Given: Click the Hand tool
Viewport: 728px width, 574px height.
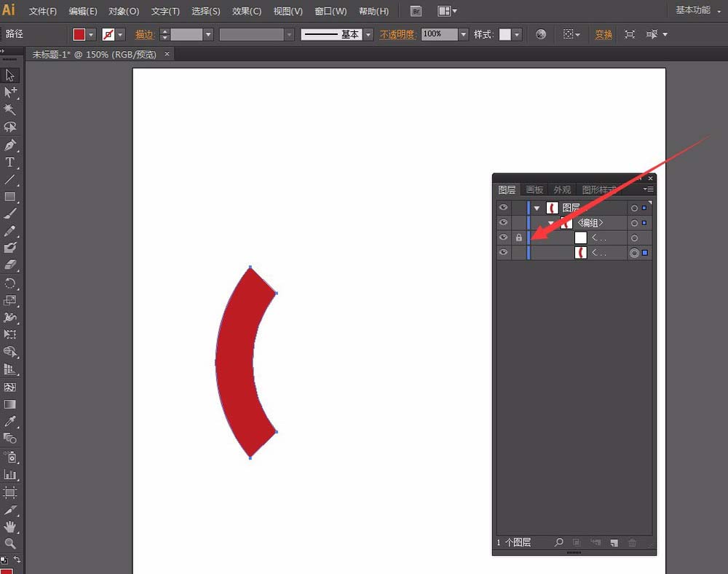Looking at the screenshot, I should click(10, 526).
